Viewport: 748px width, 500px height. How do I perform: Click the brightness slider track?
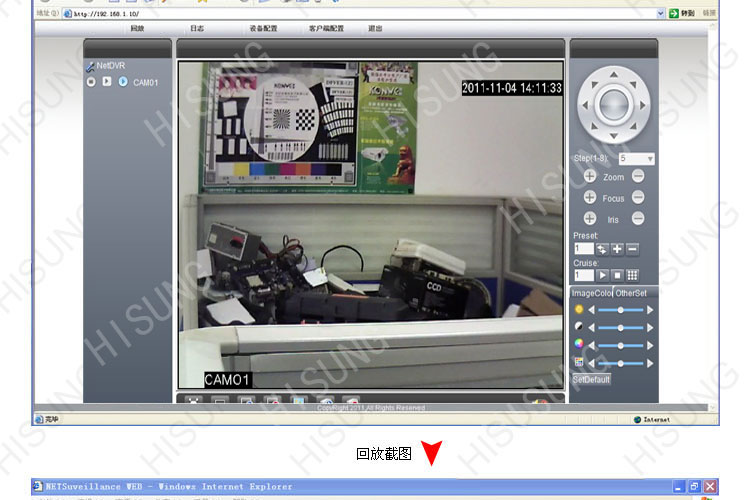[x=620, y=310]
